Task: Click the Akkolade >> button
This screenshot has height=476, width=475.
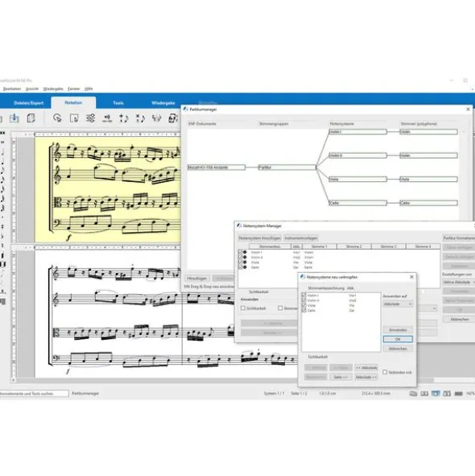Action: click(x=366, y=377)
